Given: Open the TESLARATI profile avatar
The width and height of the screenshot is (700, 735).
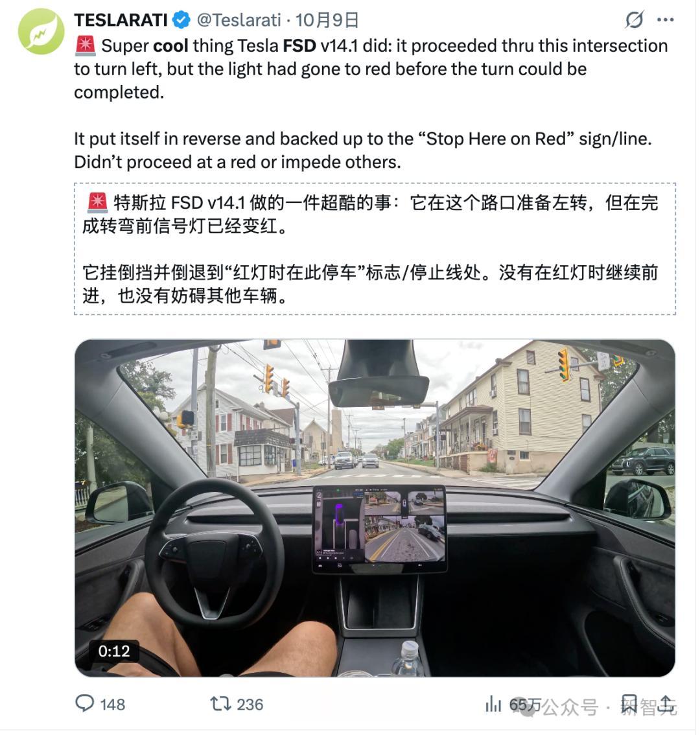Looking at the screenshot, I should click(x=41, y=31).
